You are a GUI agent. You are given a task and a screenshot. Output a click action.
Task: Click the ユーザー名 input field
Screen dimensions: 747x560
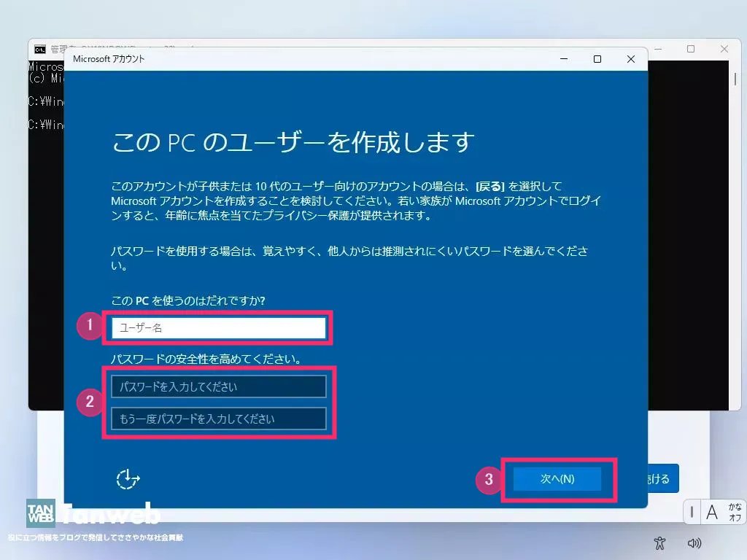coord(219,327)
